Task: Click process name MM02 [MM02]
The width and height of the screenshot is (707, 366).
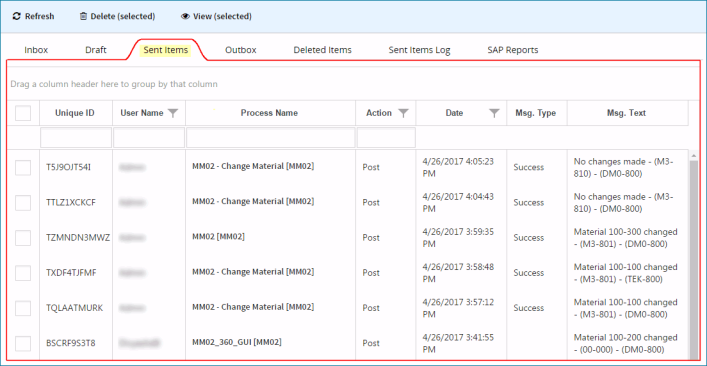Action: (x=219, y=236)
